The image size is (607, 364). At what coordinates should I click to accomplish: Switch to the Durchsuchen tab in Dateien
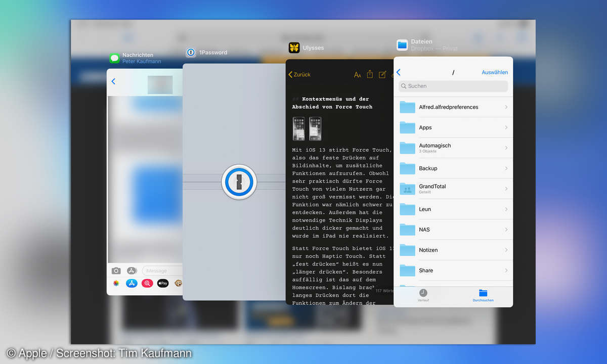483,295
